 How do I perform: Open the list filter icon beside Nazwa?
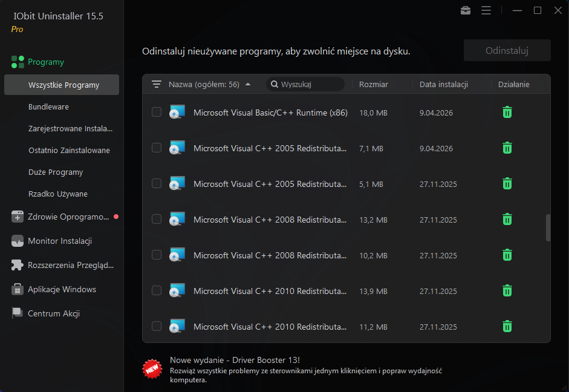pos(157,84)
